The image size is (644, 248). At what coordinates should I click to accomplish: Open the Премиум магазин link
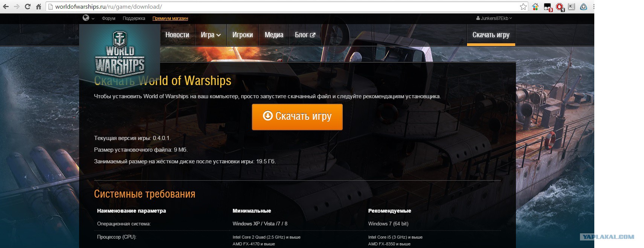tap(170, 18)
